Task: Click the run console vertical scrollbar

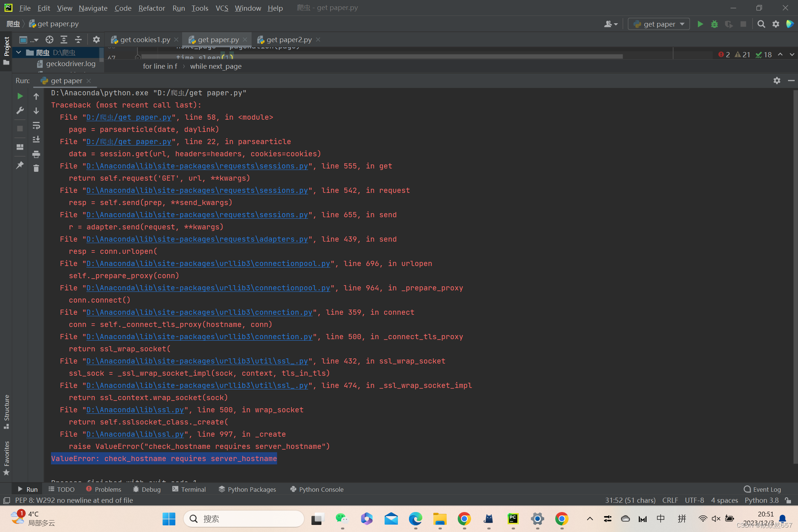Action: point(795,277)
